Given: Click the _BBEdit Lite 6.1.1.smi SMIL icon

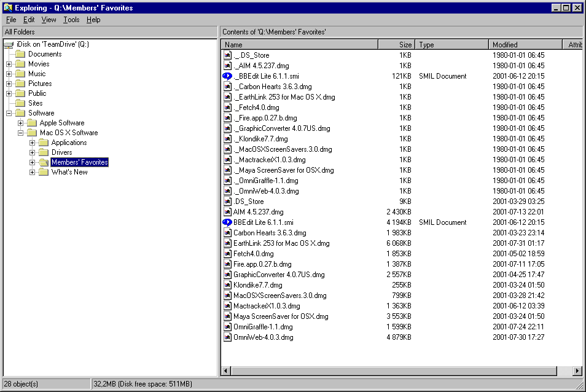Looking at the screenshot, I should [x=227, y=76].
